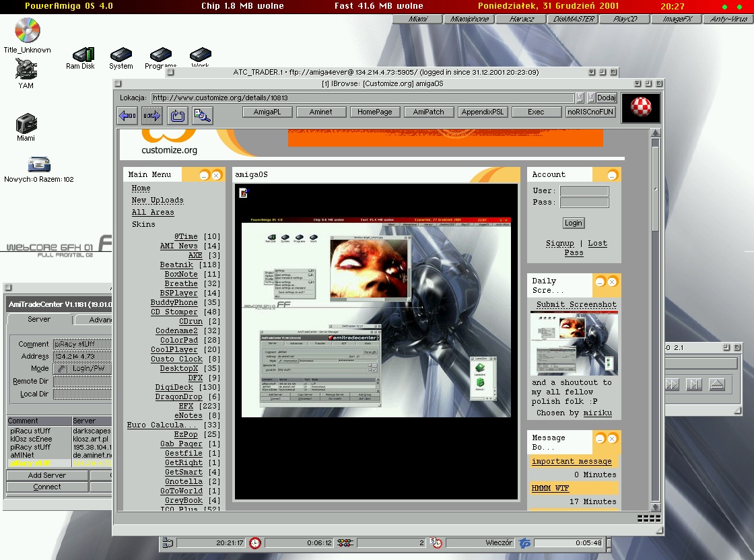This screenshot has width=754, height=560.
Task: Click the abacus icon in the bottom bar
Action: (345, 543)
